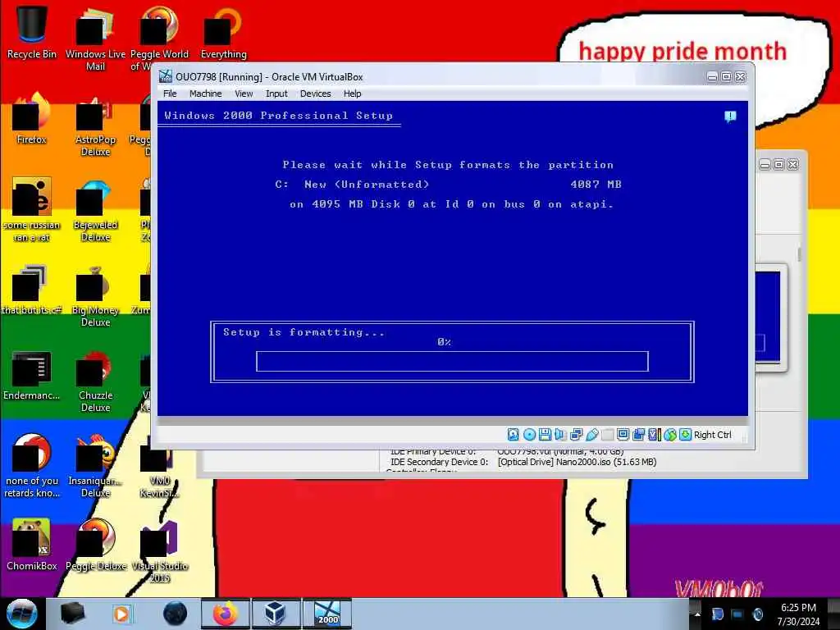
Task: Switch to the 2000 VM taskbar button
Action: pos(326,614)
